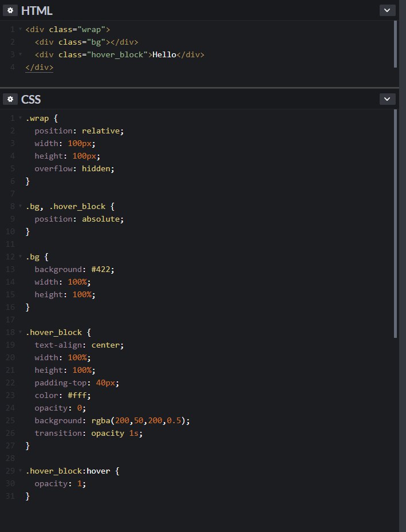Collapse the fold arrow on HTML line 1
406x532 pixels.
pos(21,29)
